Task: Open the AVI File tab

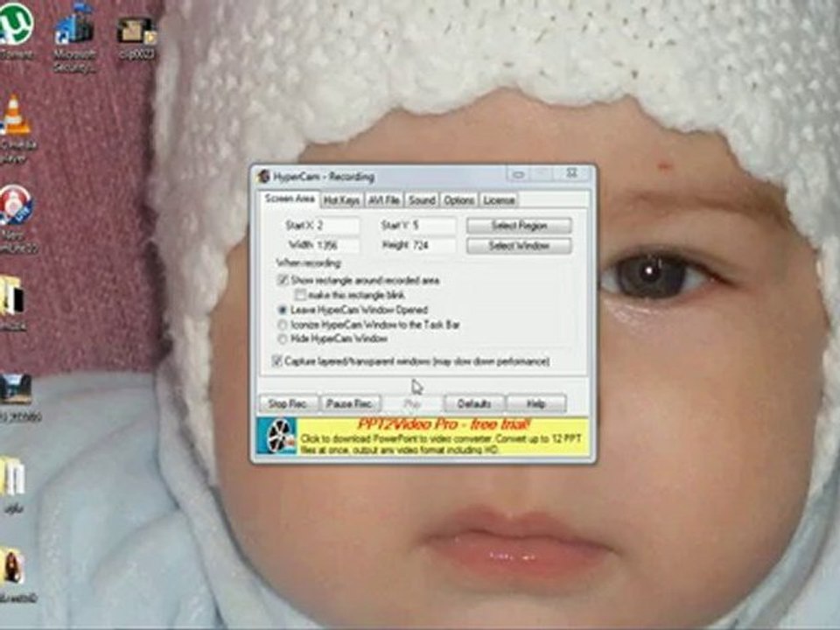Action: [384, 199]
